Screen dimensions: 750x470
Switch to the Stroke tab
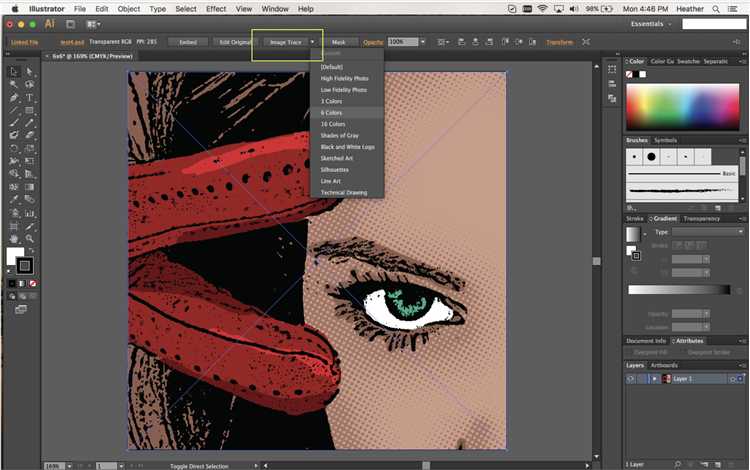(635, 219)
